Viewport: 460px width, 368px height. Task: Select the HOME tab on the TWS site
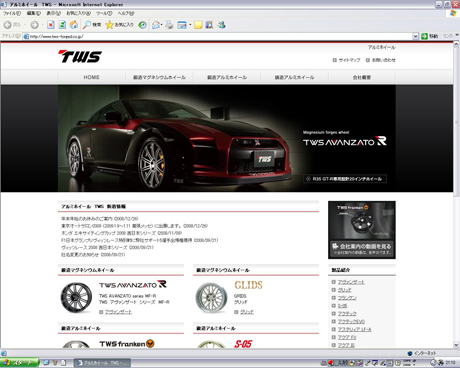[x=91, y=77]
